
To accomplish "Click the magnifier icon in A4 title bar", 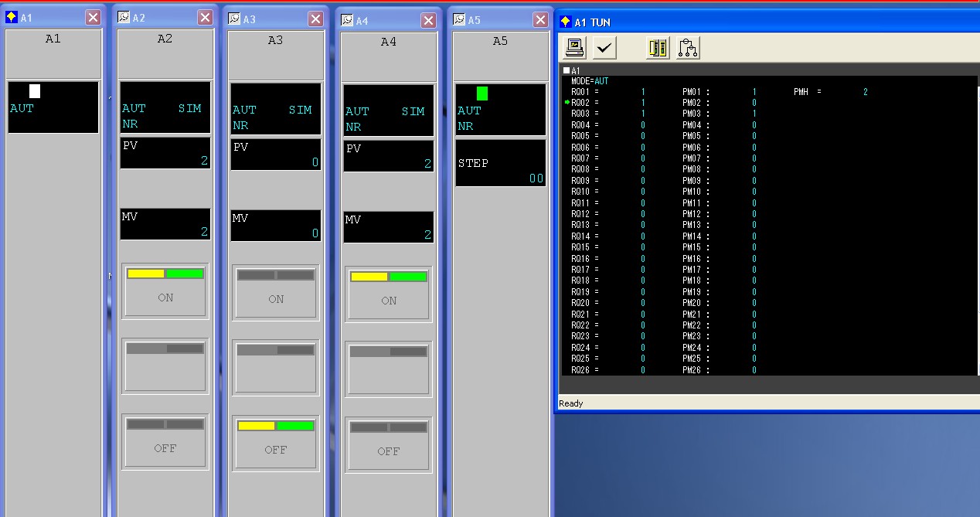I will (347, 21).
